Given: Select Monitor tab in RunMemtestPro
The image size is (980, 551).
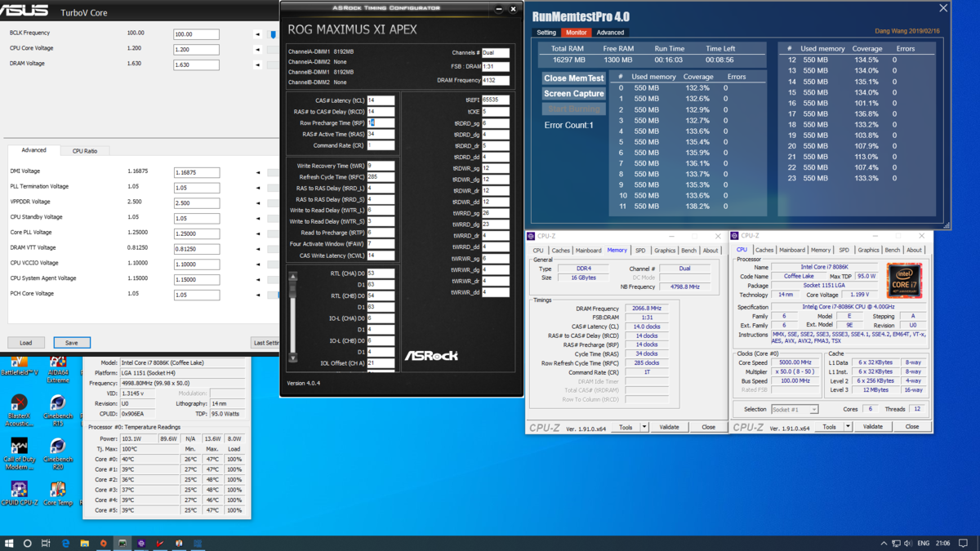Looking at the screenshot, I should [576, 33].
